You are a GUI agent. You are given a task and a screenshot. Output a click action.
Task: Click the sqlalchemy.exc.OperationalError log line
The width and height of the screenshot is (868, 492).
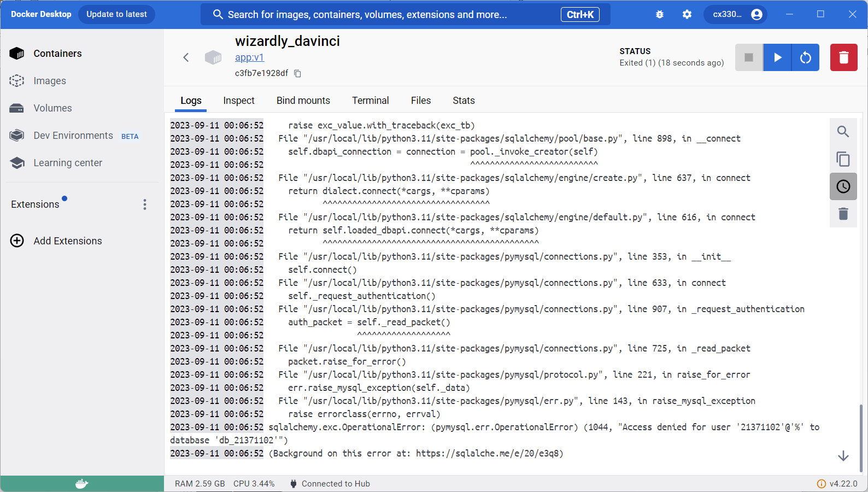[495, 434]
